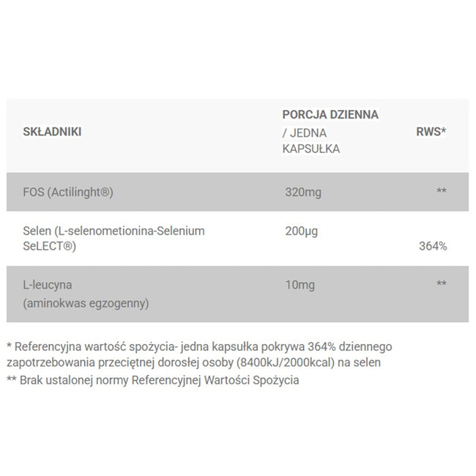Select the FOS (Actilinght®) ingredient cell
476x476 pixels.
[x=70, y=193]
